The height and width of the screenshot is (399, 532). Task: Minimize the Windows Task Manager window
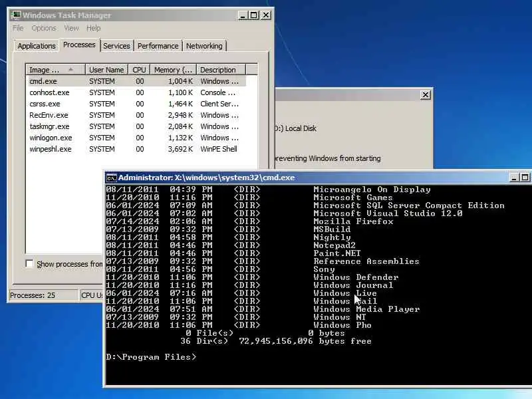[243, 15]
